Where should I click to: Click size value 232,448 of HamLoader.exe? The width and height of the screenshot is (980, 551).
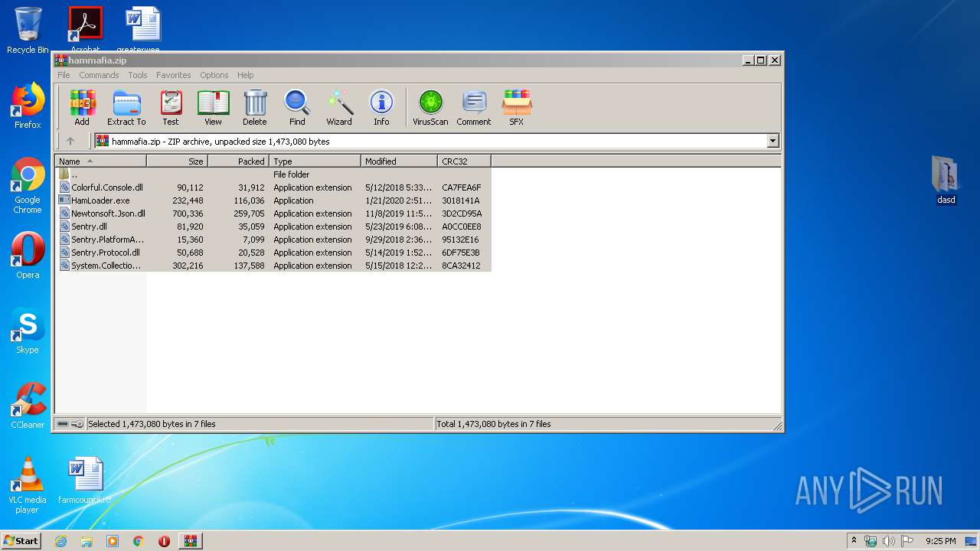click(x=188, y=201)
